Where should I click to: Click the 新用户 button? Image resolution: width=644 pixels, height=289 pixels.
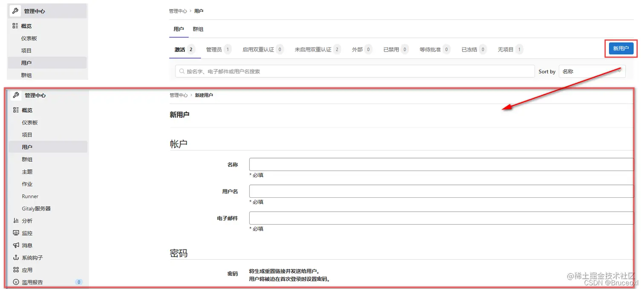[x=620, y=49]
